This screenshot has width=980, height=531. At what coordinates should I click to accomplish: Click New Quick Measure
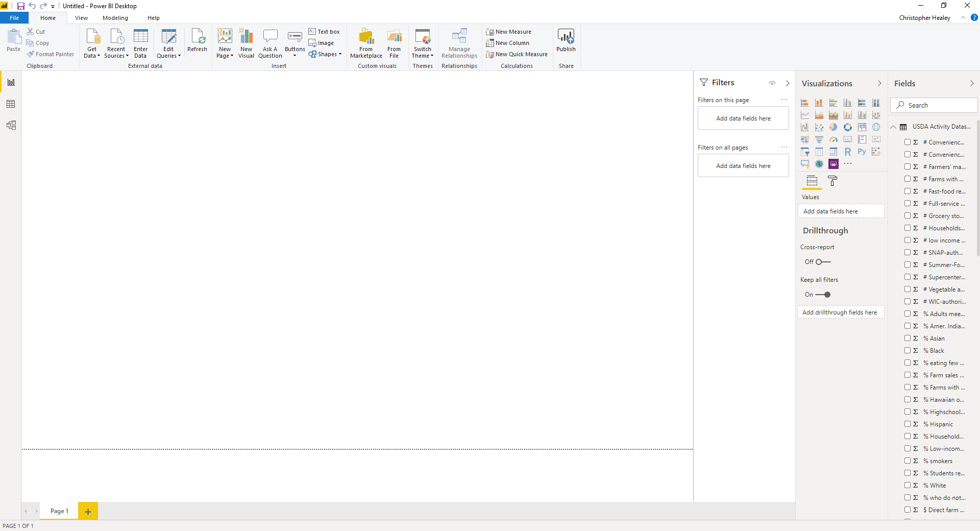(x=517, y=54)
